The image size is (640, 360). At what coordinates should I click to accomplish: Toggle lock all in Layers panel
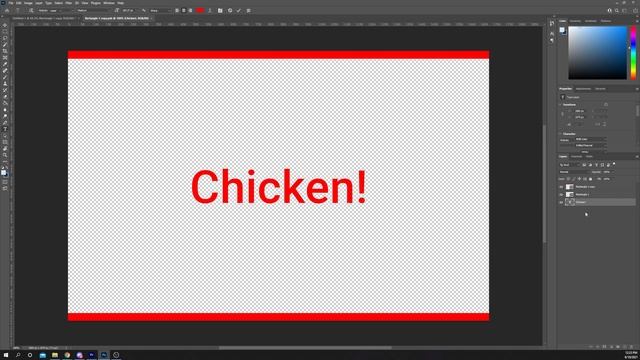(x=590, y=179)
